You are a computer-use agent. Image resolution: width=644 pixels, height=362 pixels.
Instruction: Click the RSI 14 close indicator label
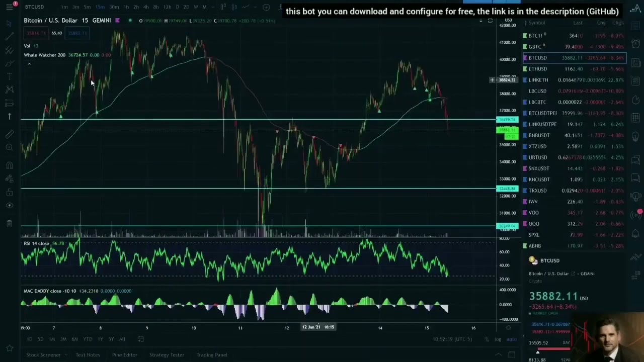pyautogui.click(x=36, y=243)
